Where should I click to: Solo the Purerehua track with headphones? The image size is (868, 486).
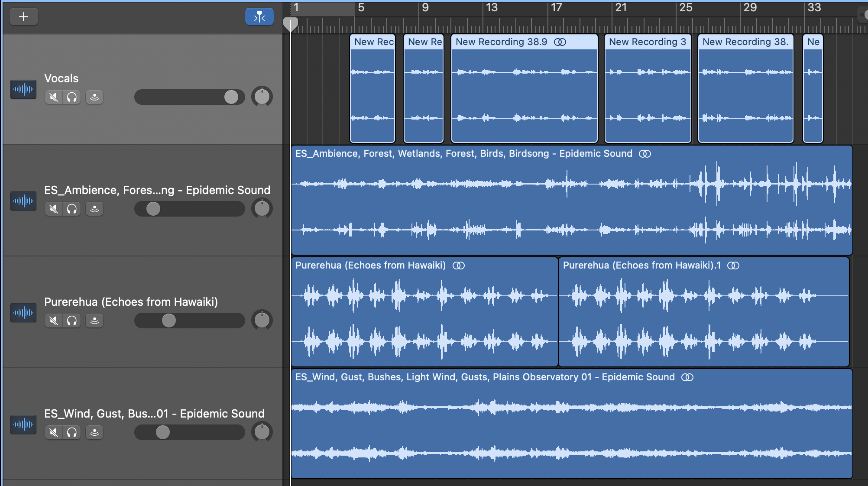pos(72,321)
